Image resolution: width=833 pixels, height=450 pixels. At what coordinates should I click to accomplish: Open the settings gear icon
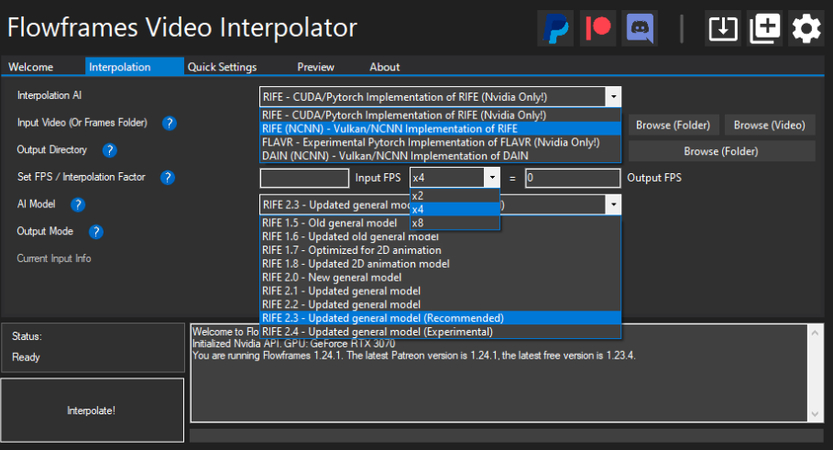[x=806, y=28]
